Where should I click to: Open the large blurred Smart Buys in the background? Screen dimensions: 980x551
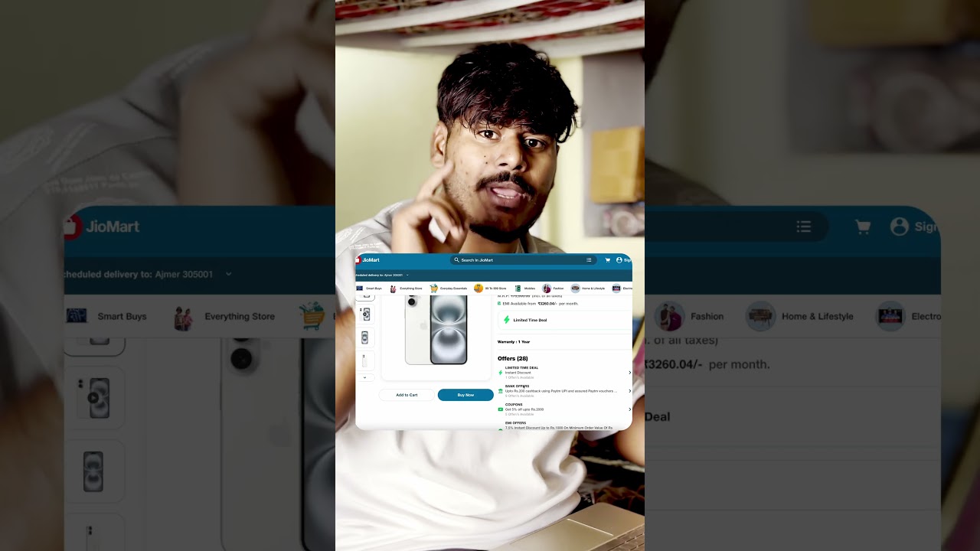pyautogui.click(x=106, y=316)
